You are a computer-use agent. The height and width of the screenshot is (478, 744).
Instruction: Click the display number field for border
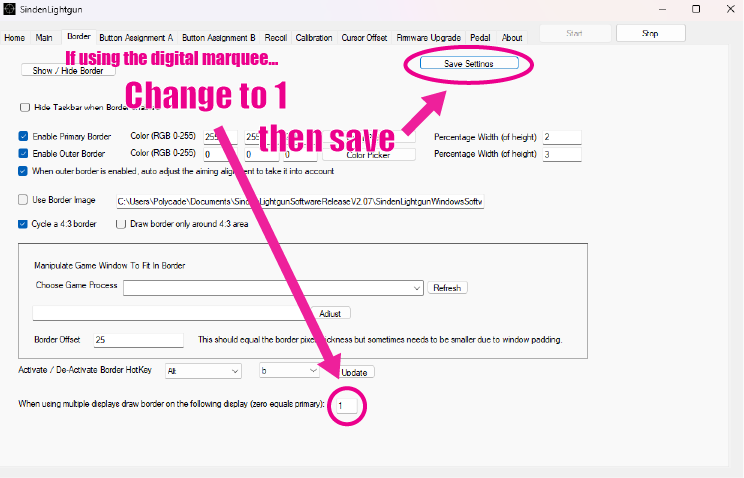point(346,406)
